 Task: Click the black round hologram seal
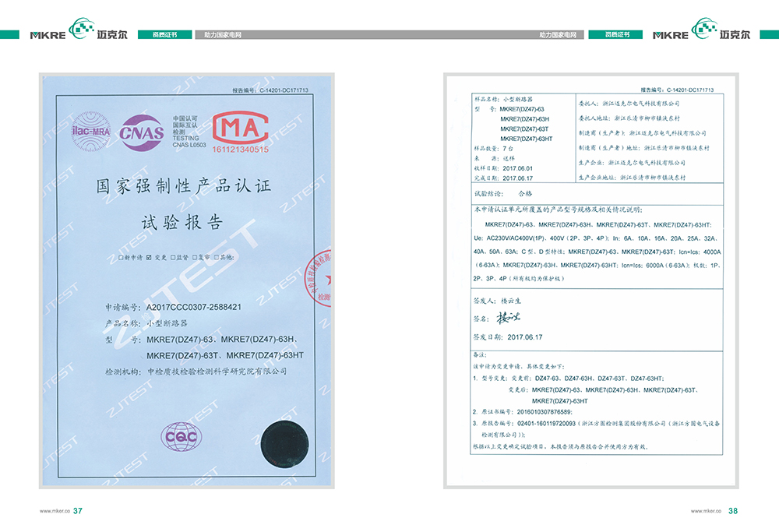tap(284, 444)
